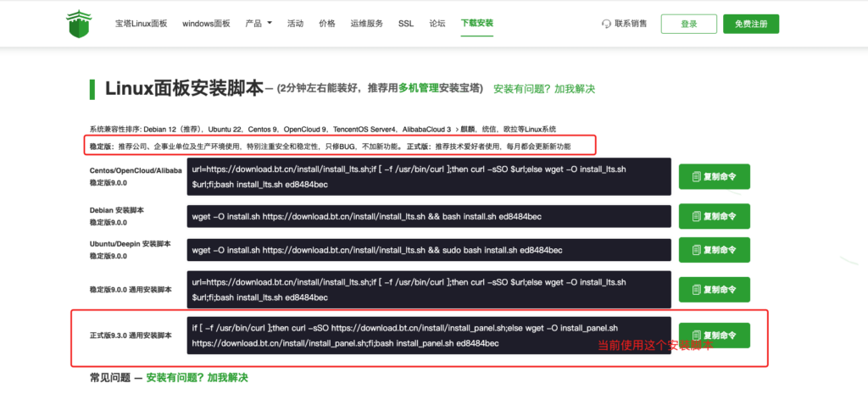Copy the Debian install script command

coord(714,216)
